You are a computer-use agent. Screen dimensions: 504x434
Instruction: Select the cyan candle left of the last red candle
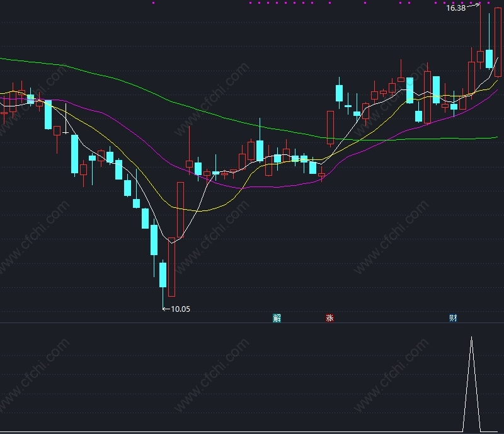(x=489, y=59)
